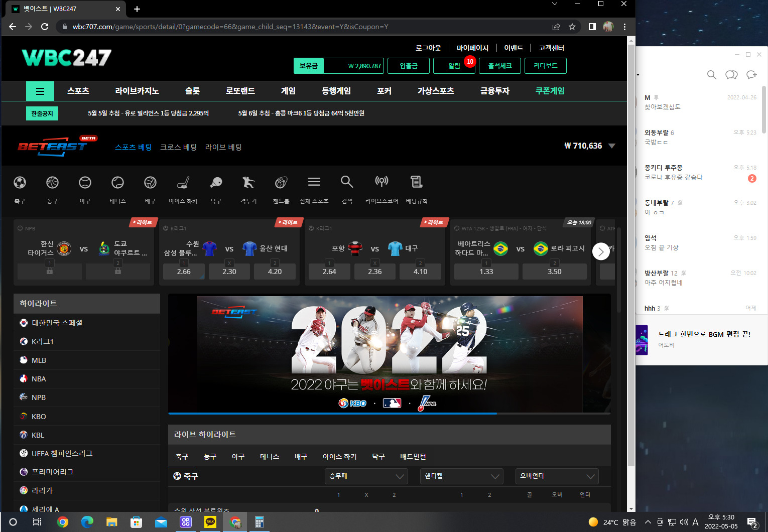Go to 라이브카지노 in main navigation
The height and width of the screenshot is (532, 768).
tap(137, 91)
